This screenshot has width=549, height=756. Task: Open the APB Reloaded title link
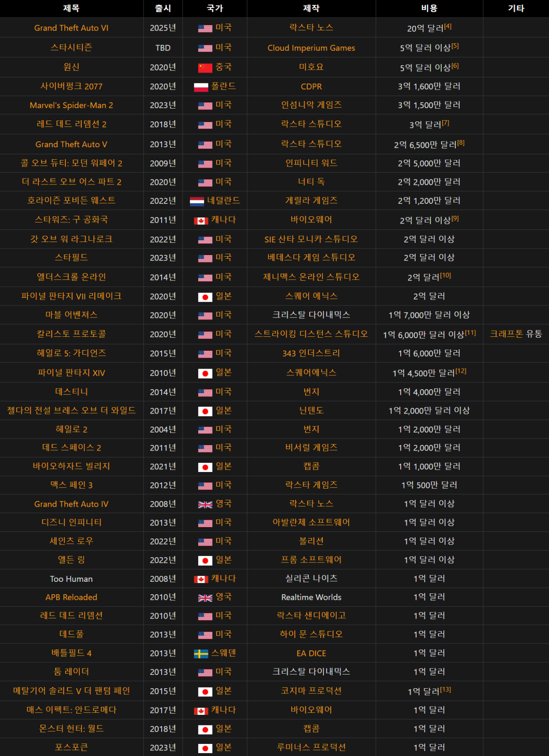point(71,597)
